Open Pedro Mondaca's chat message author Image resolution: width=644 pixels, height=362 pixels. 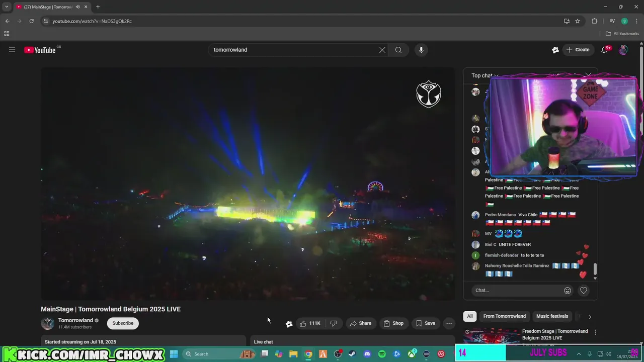(x=500, y=215)
